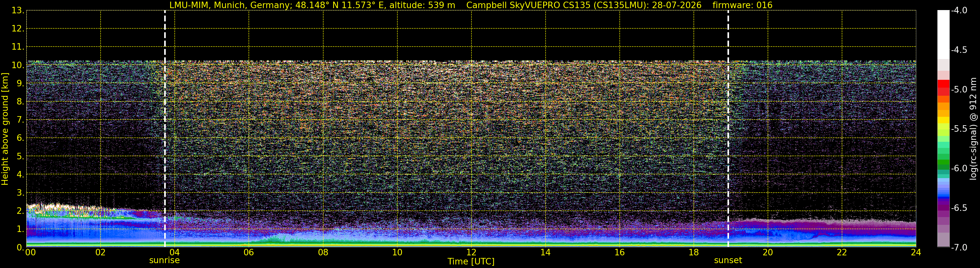Click the time axis tick '12'

(x=471, y=252)
